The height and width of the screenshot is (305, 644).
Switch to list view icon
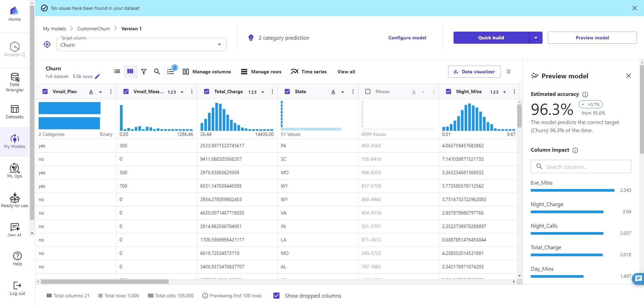117,71
